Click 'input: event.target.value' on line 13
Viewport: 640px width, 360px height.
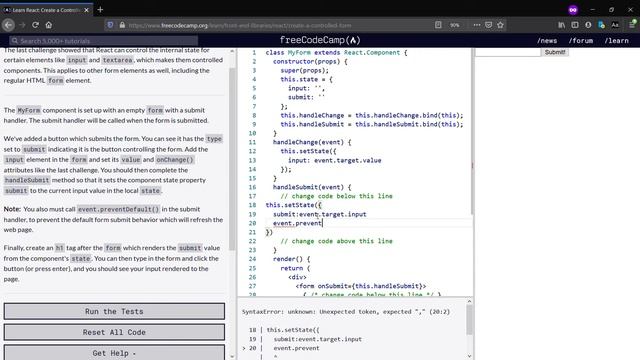[334, 160]
